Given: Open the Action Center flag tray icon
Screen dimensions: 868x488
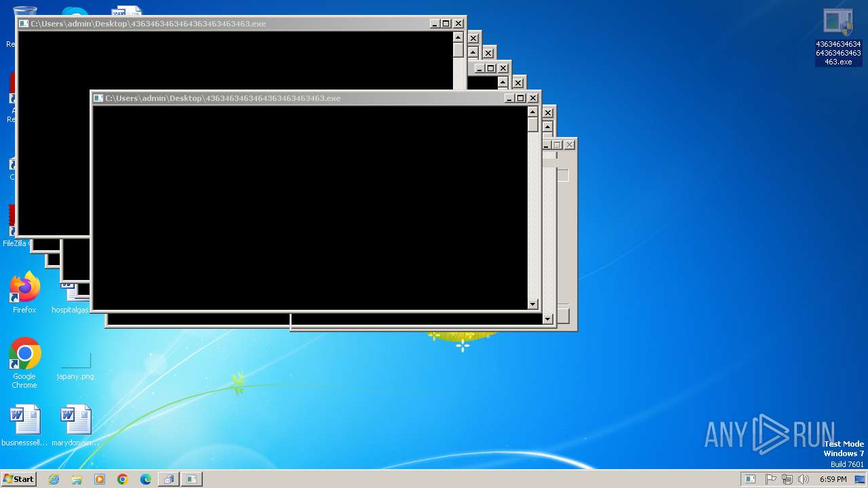Looking at the screenshot, I should click(x=771, y=479).
